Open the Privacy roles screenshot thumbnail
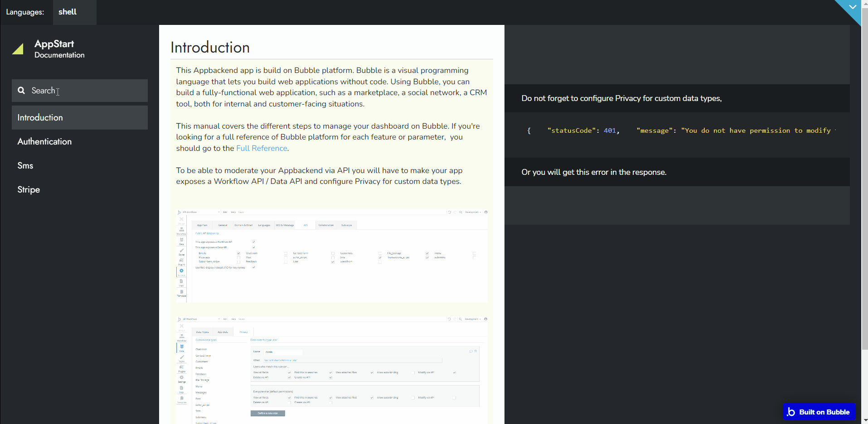Viewport: 868px width, 424px height. coord(332,370)
